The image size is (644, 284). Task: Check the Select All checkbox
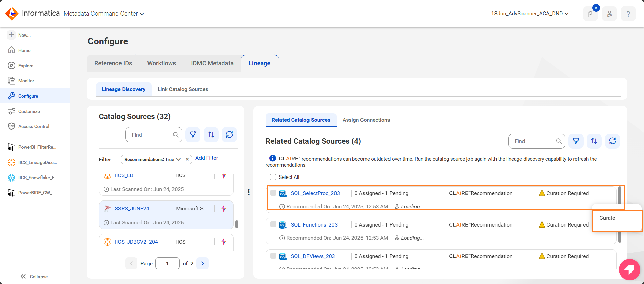click(273, 177)
